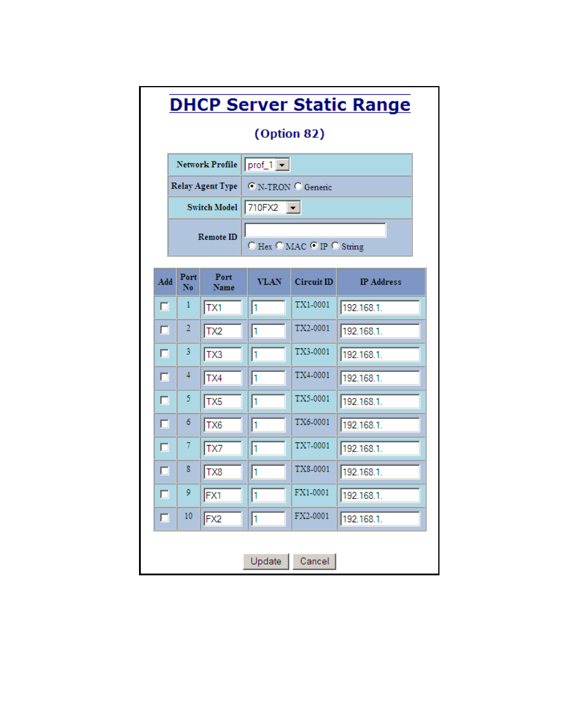The height and width of the screenshot is (728, 562).
Task: Click the (Option 82) subtitle text
Action: click(289, 134)
